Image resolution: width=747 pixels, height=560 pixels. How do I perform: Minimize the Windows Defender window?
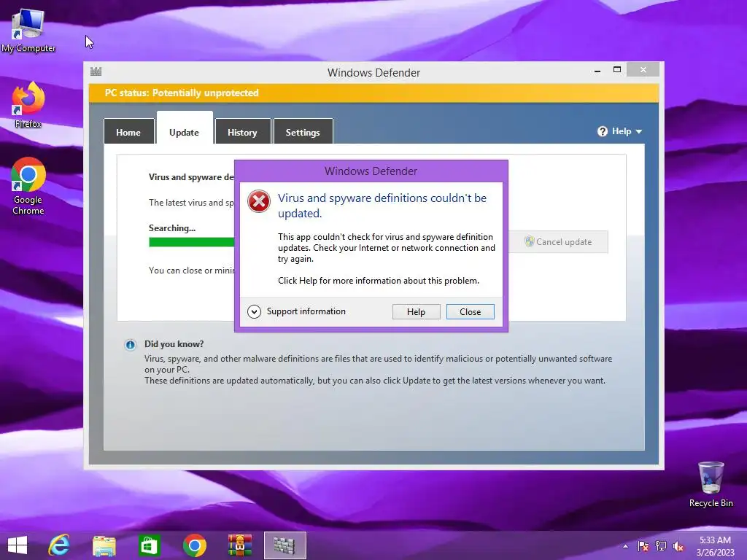coord(597,71)
